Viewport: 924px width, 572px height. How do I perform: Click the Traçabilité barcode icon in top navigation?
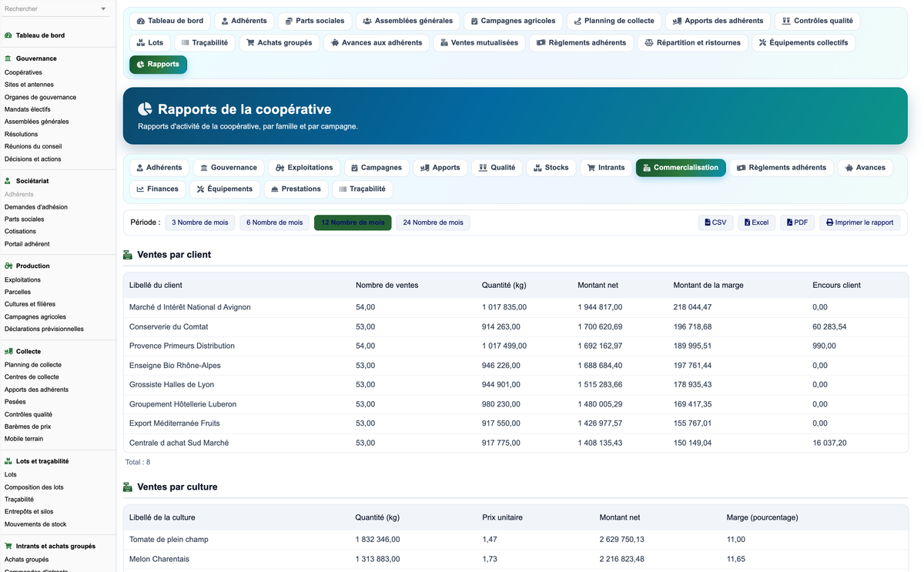click(x=185, y=43)
